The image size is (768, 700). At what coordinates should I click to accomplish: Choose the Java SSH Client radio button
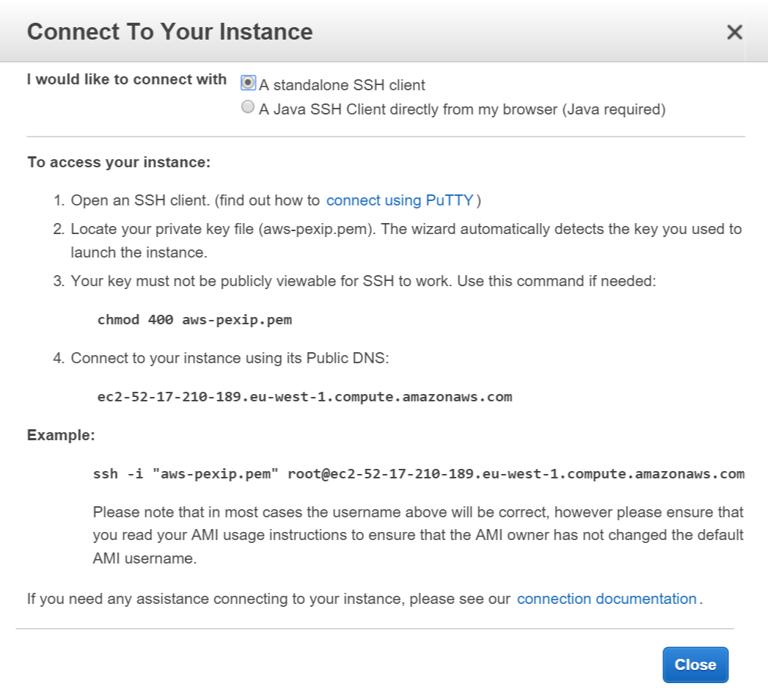[248, 107]
